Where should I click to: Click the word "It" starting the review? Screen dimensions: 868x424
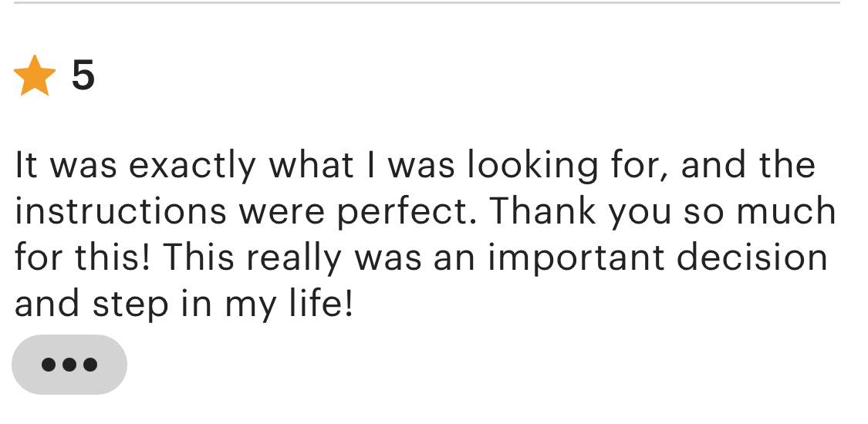(25, 166)
